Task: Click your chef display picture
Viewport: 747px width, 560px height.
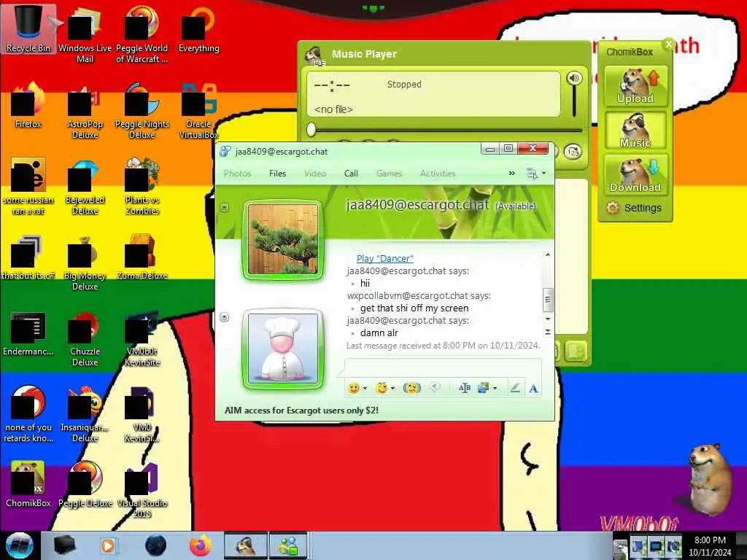Action: pos(283,348)
